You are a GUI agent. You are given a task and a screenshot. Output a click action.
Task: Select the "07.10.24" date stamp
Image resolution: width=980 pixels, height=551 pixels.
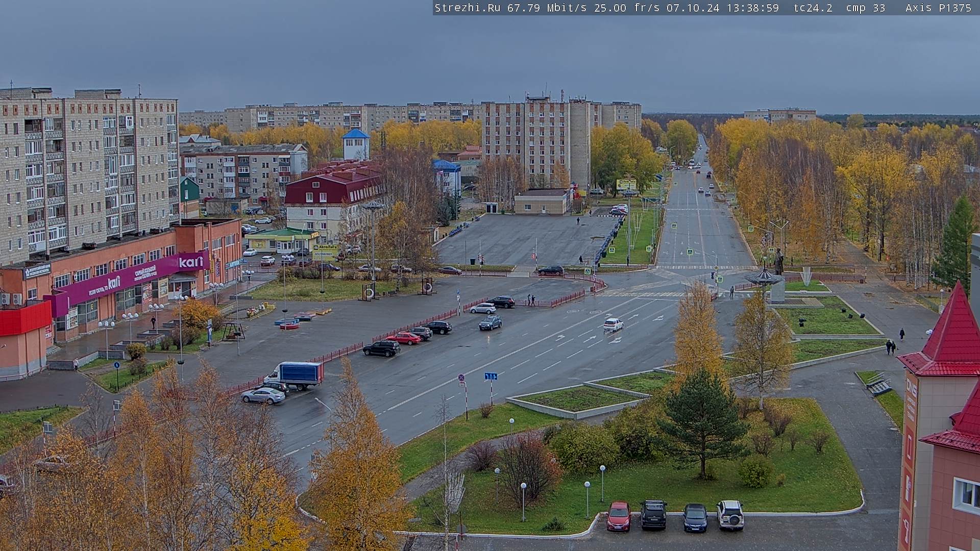click(x=693, y=8)
